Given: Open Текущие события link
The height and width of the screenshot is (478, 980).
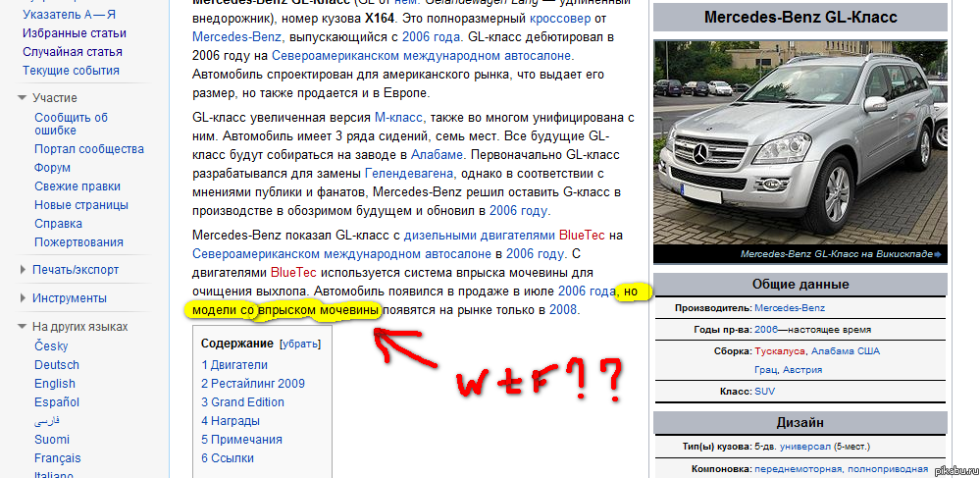Looking at the screenshot, I should (71, 70).
